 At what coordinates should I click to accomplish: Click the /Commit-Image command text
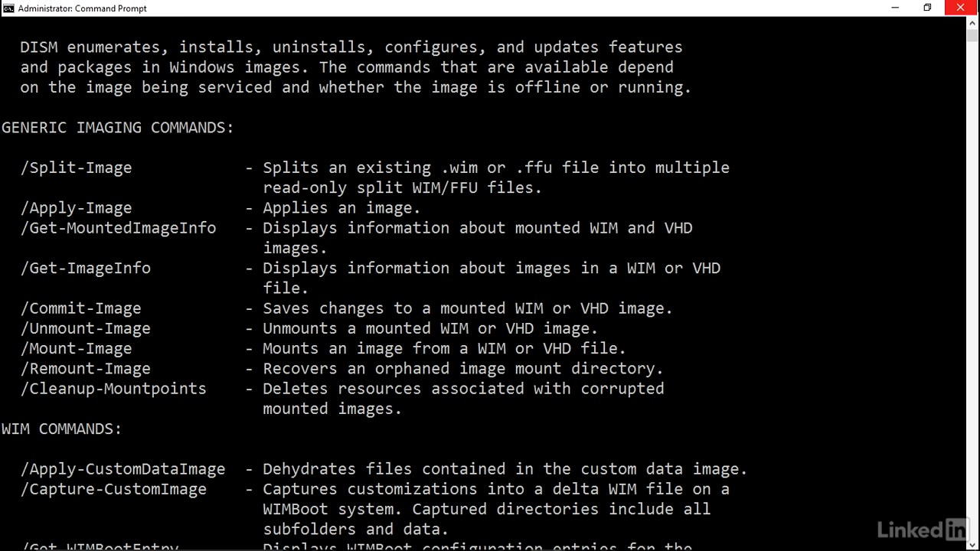80,308
